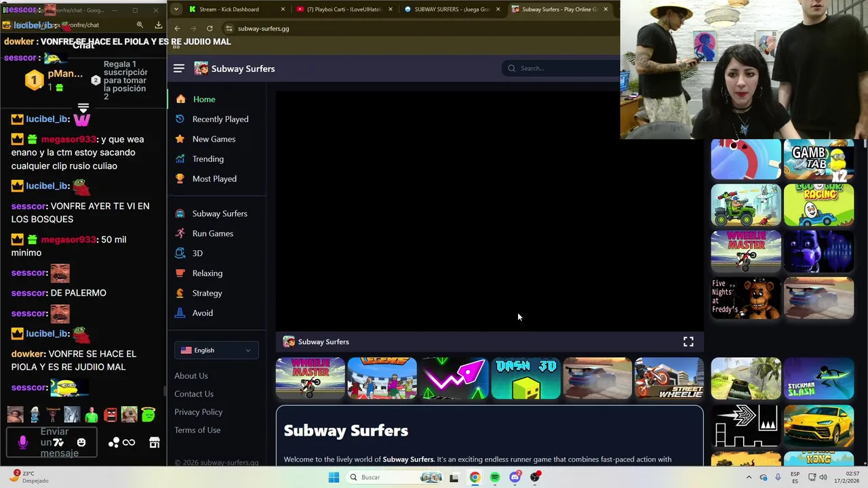This screenshot has height=488, width=868.
Task: Open the Terms of Use link
Action: pyautogui.click(x=197, y=430)
